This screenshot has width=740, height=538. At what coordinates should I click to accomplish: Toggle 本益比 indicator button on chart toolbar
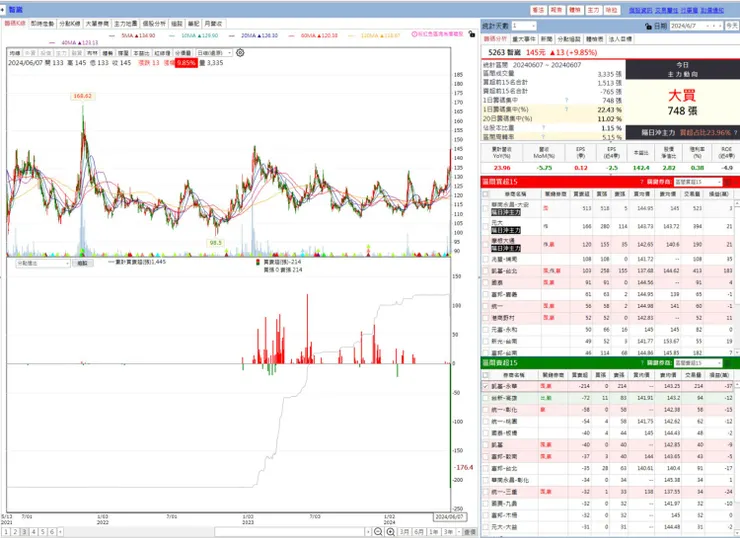[141, 53]
